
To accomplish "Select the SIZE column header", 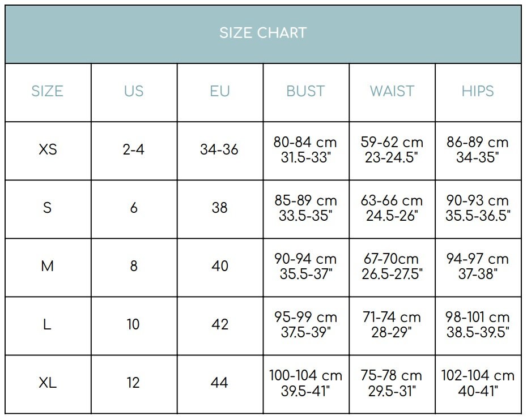I will pyautogui.click(x=48, y=92).
